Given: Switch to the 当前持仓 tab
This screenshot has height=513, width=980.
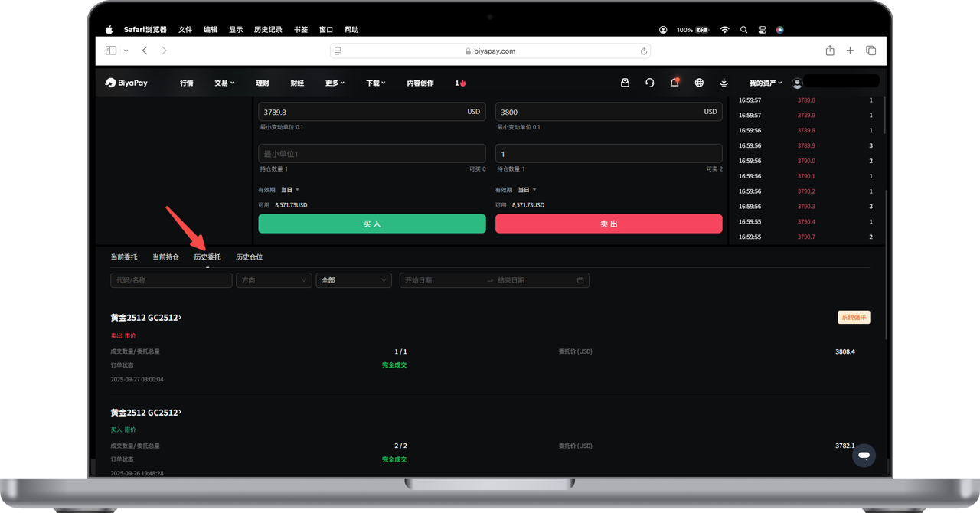Looking at the screenshot, I should click(165, 257).
